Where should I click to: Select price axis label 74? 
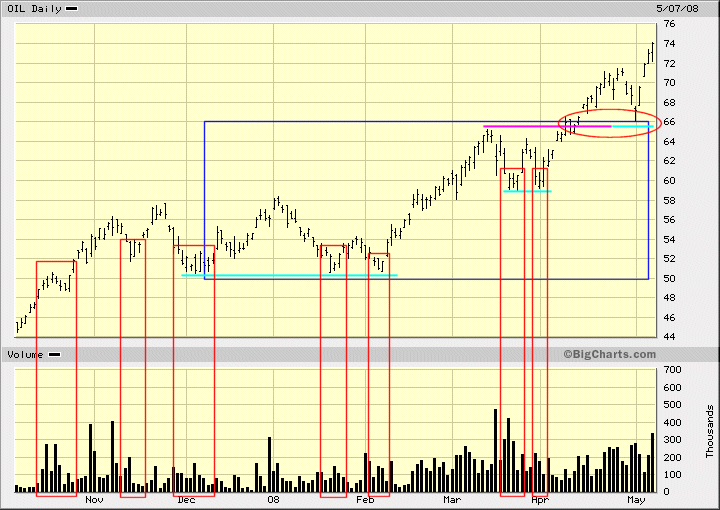[669, 44]
